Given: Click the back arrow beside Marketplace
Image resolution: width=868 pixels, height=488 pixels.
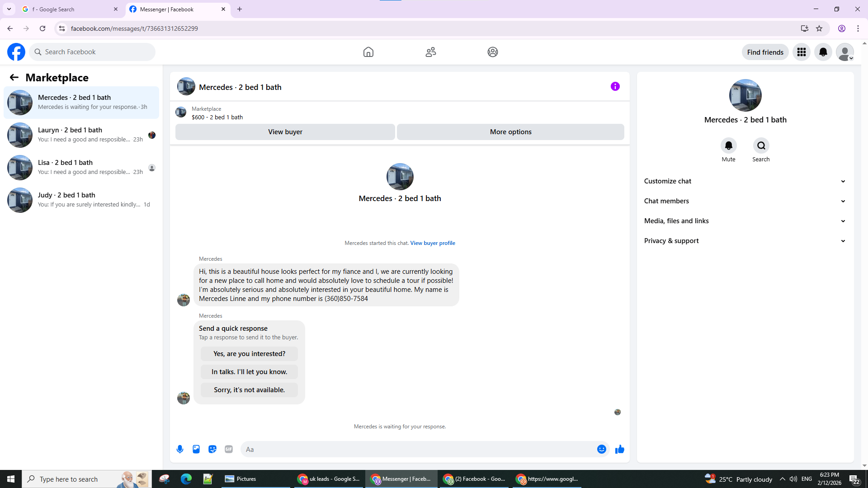Looking at the screenshot, I should coord(14,77).
